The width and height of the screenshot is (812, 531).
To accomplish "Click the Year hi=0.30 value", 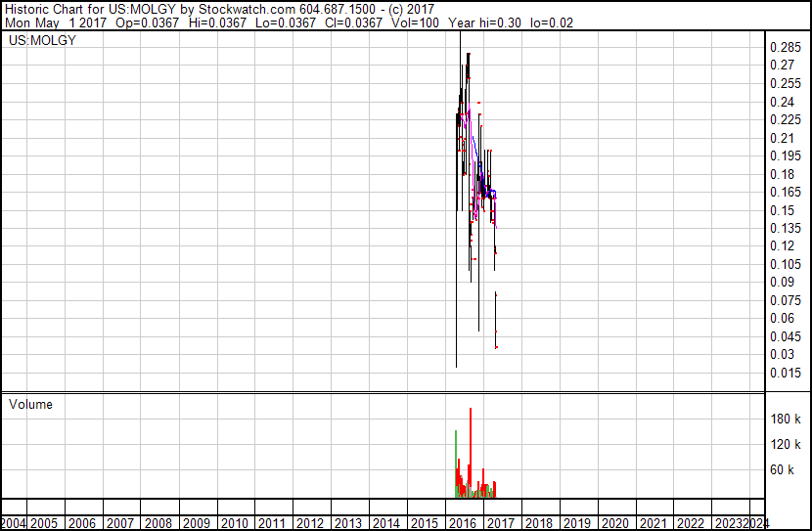I will [484, 22].
